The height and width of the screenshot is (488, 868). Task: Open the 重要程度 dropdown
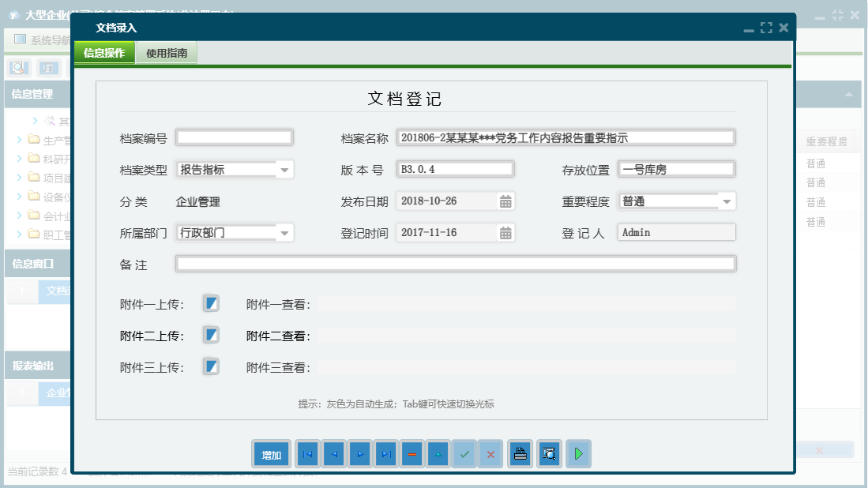pos(725,201)
